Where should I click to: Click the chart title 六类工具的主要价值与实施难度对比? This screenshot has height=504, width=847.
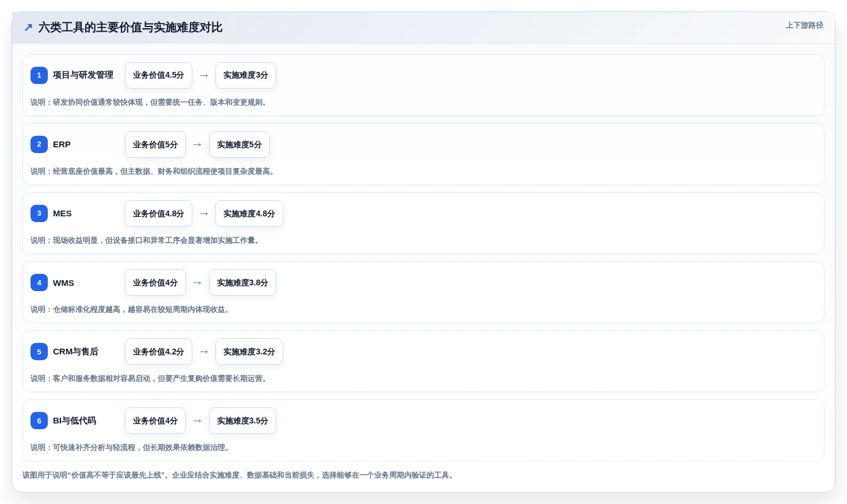pyautogui.click(x=130, y=27)
